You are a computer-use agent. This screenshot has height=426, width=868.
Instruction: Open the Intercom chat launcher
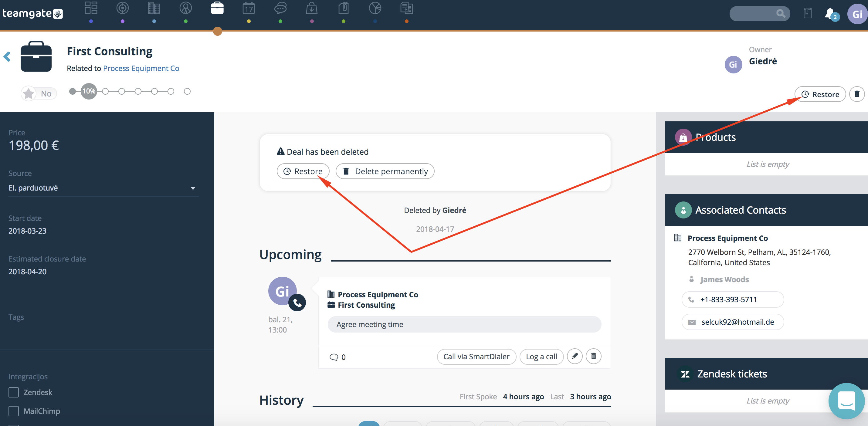(846, 401)
